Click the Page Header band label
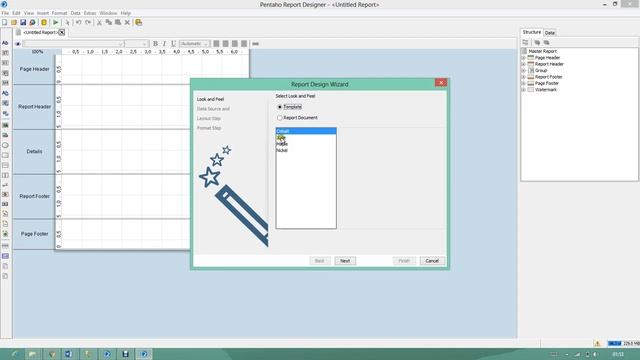This screenshot has height=360, width=640. point(34,69)
